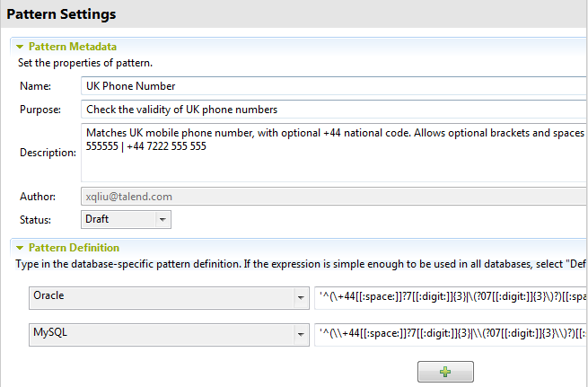The height and width of the screenshot is (387, 588).
Task: Open the Oracle database dropdown arrow
Action: (300, 295)
